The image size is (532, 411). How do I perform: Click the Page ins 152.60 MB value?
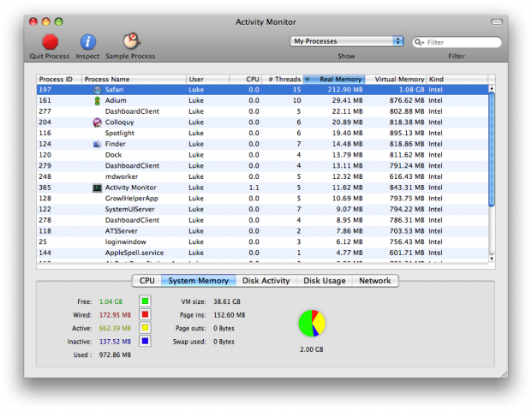pyautogui.click(x=229, y=315)
